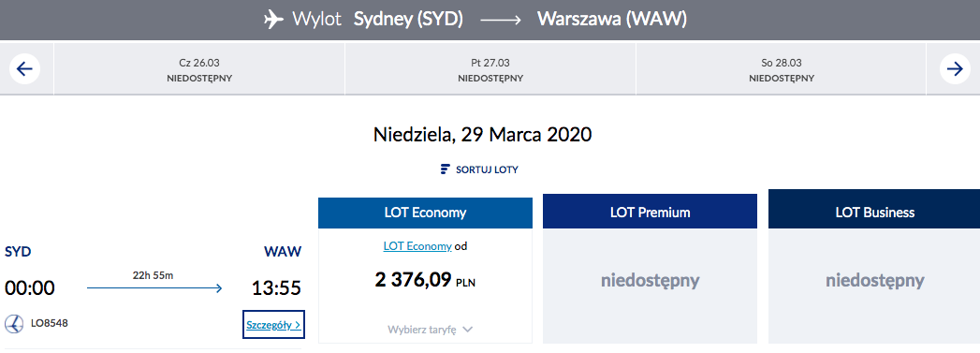The image size is (980, 353).
Task: Select the Pt 27.03 date tab
Action: [x=490, y=69]
